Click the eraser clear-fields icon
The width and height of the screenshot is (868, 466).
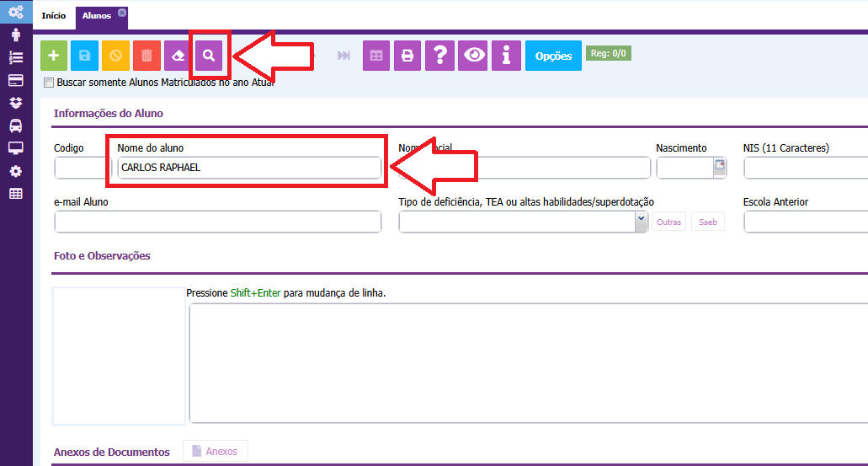178,56
